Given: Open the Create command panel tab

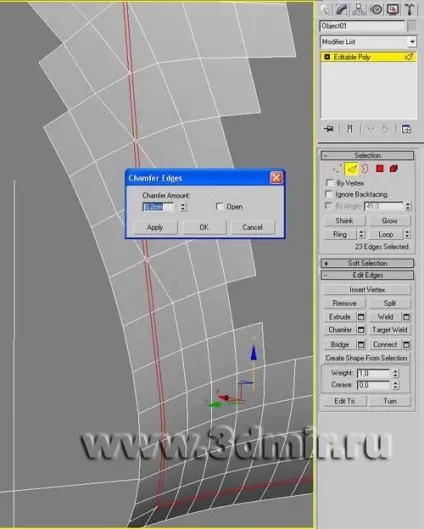Looking at the screenshot, I should point(325,9).
